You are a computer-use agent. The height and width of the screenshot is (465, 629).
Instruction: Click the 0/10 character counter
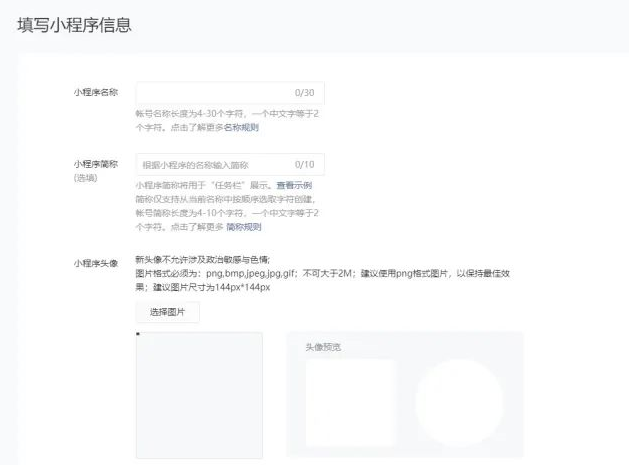304,164
